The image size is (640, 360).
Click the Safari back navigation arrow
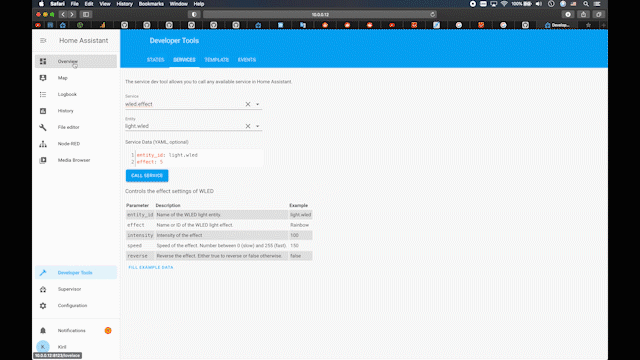tap(63, 14)
